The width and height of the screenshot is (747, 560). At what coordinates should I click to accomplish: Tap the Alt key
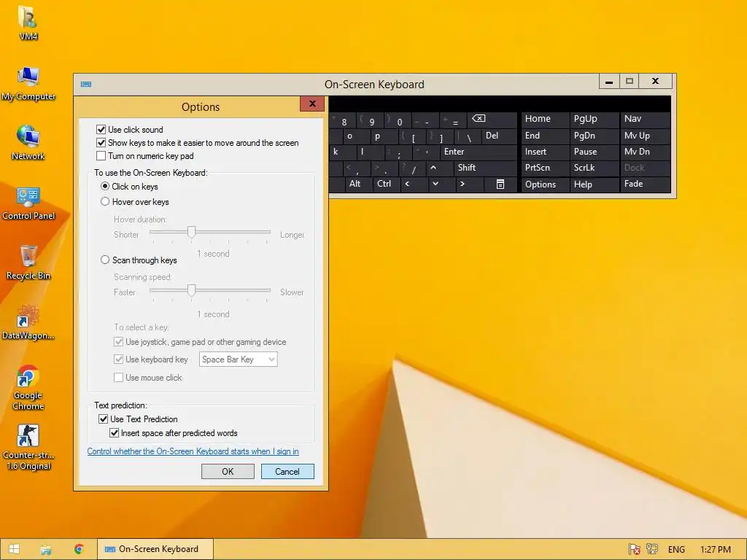tap(357, 184)
